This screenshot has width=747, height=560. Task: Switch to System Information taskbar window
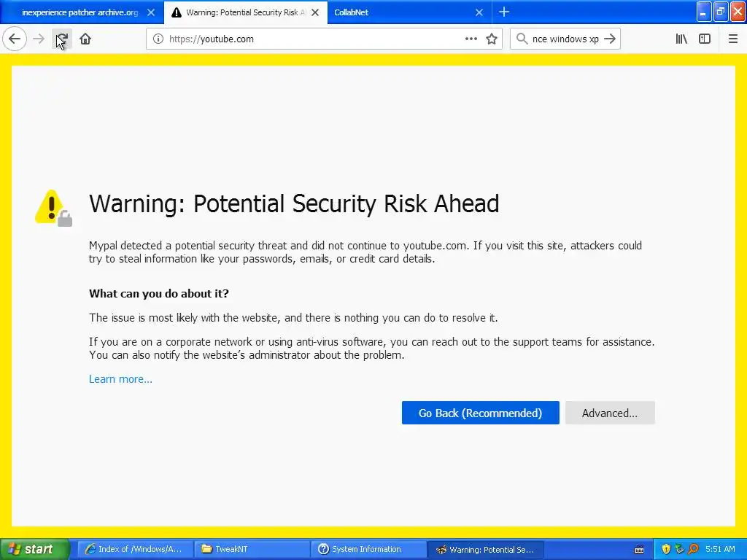point(368,549)
